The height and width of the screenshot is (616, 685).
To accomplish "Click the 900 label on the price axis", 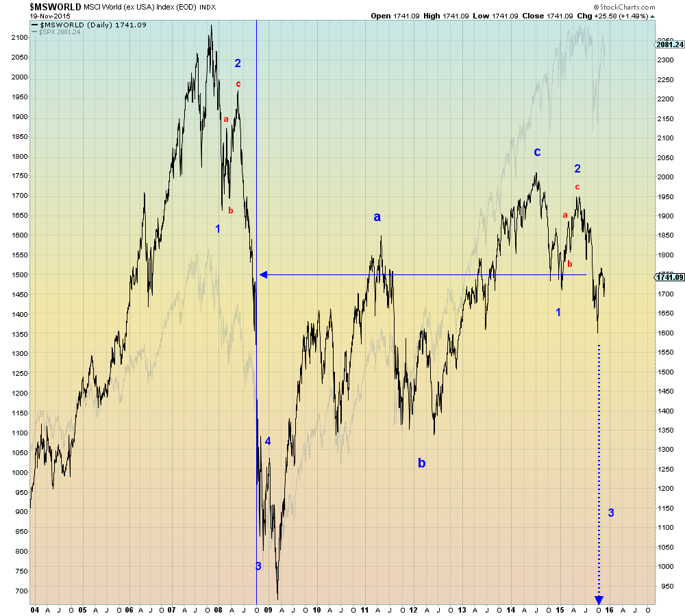I will point(21,512).
